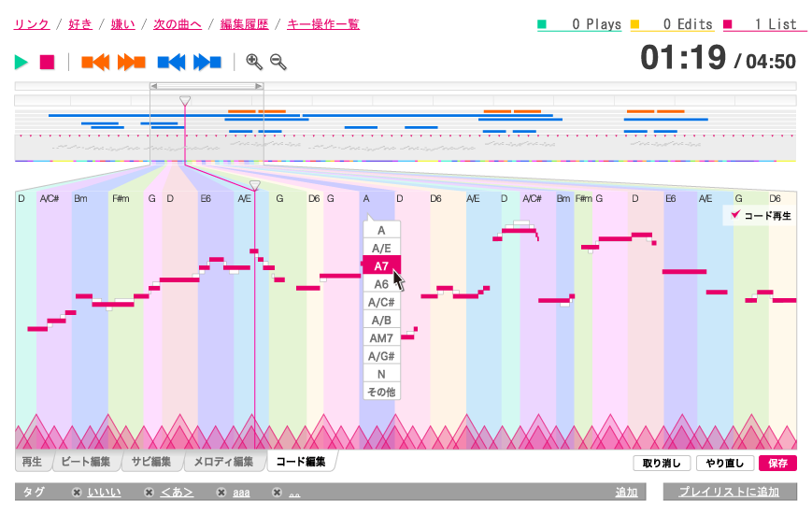Click the zoom range scrollbar handle above overview
Image resolution: width=812 pixels, height=515 pixels.
[207, 86]
